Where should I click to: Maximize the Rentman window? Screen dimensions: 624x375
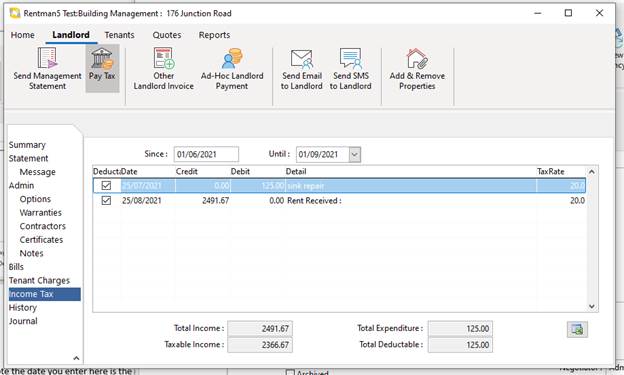click(x=568, y=13)
